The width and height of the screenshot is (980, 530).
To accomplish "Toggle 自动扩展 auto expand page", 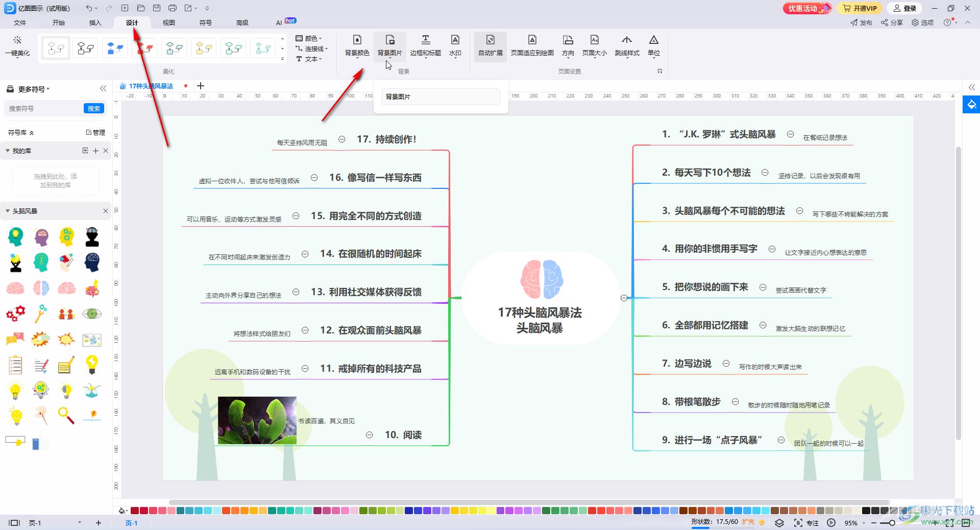I will (490, 46).
